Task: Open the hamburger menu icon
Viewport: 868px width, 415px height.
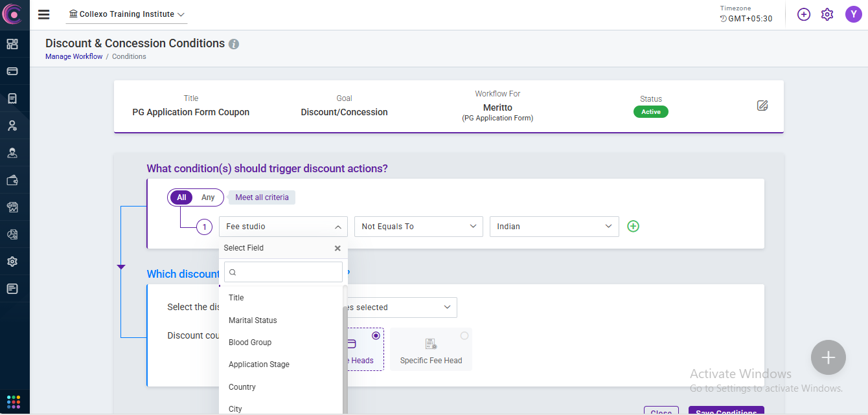Action: (x=44, y=14)
